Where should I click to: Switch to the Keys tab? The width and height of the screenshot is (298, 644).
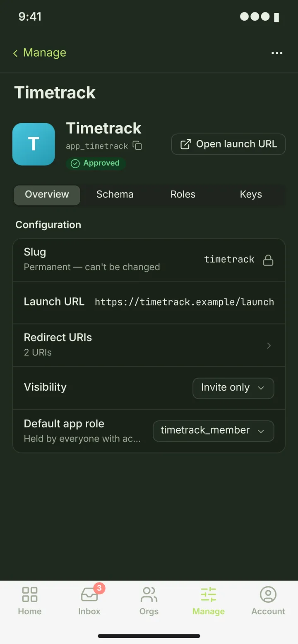(251, 195)
